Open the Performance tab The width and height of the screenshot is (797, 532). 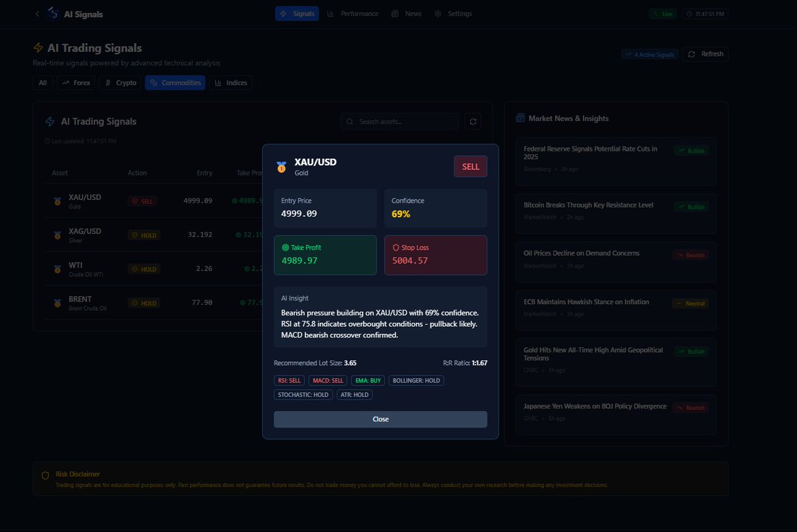353,14
